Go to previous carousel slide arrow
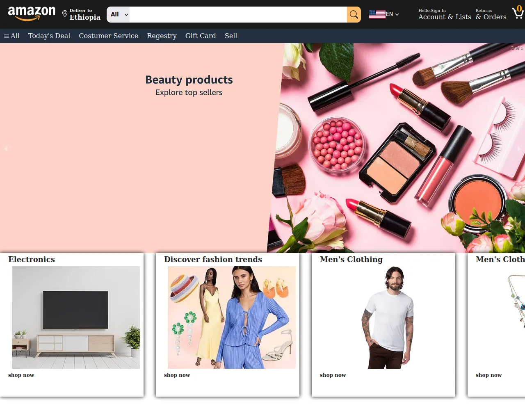 (x=6, y=148)
